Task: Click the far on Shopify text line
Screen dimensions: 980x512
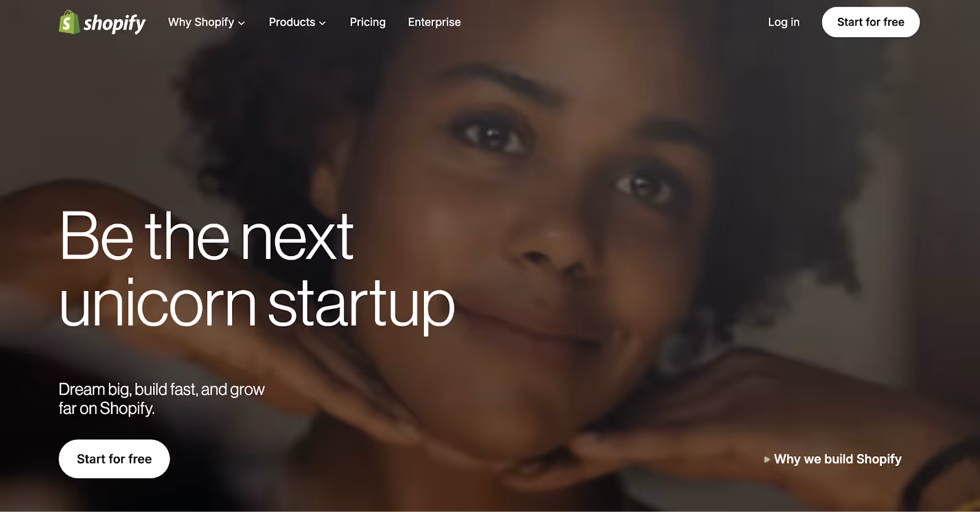Action: (x=107, y=408)
